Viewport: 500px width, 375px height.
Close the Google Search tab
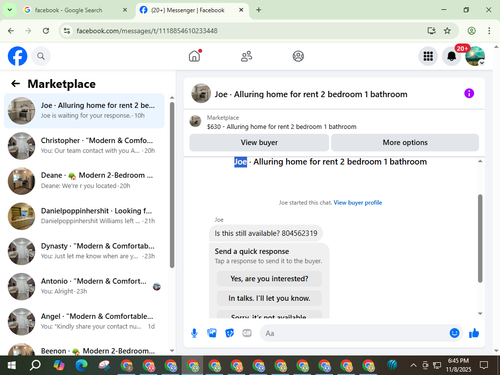pyautogui.click(x=125, y=10)
